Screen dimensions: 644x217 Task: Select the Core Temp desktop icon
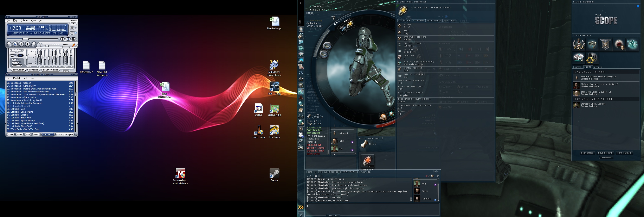coord(259,132)
